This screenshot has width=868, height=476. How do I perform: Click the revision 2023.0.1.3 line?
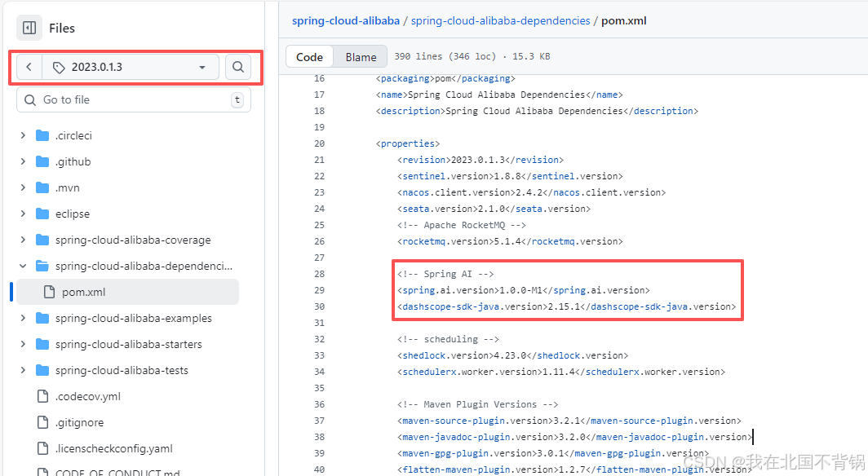[480, 160]
